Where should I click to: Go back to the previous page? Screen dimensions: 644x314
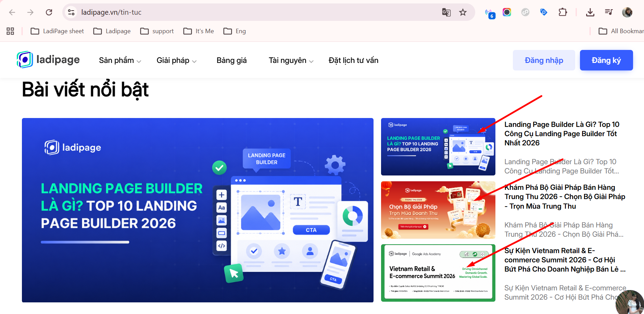coord(12,12)
